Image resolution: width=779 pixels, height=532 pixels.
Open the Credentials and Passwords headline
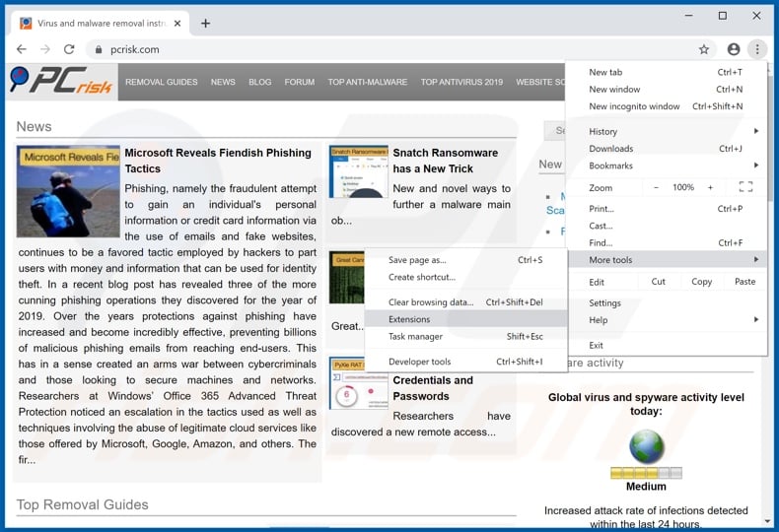pyautogui.click(x=433, y=388)
